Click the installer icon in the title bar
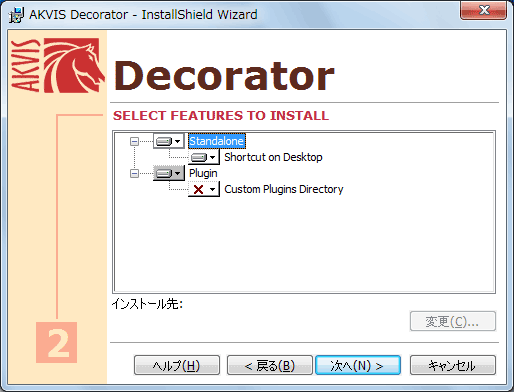This screenshot has width=514, height=392. pyautogui.click(x=16, y=15)
